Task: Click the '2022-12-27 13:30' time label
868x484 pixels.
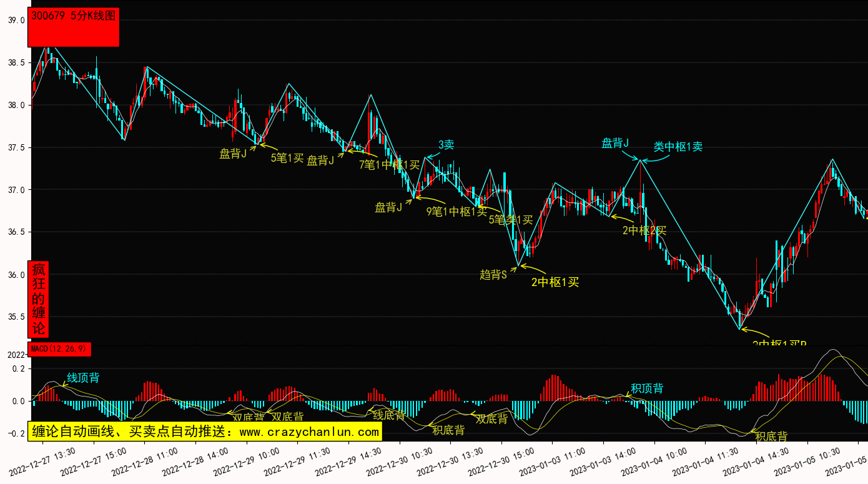Action: [42, 462]
